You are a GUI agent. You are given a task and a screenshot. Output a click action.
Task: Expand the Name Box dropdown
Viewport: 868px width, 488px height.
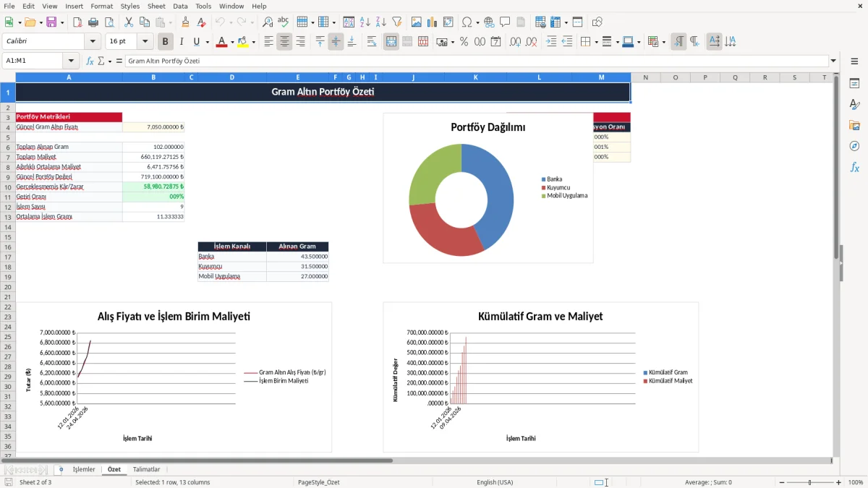(71, 61)
